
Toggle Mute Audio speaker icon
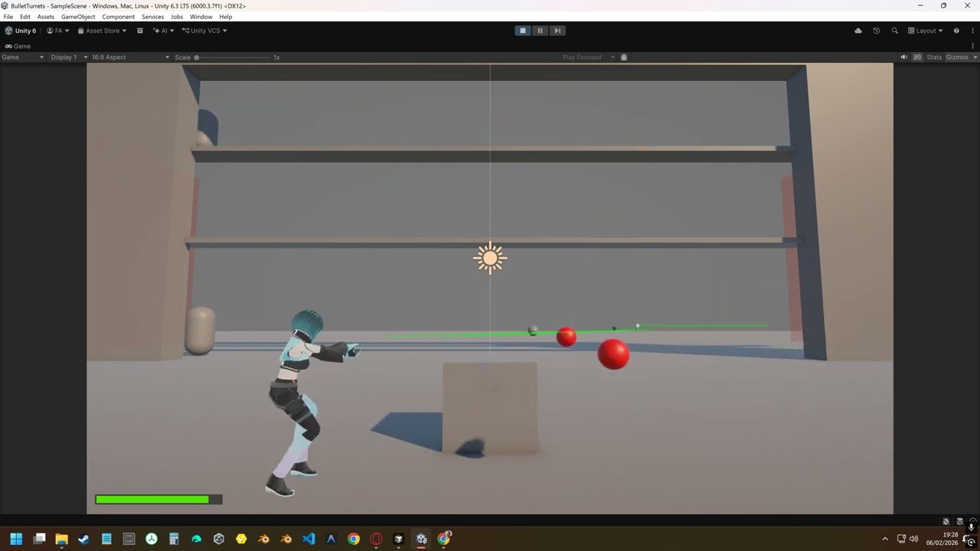coord(904,57)
